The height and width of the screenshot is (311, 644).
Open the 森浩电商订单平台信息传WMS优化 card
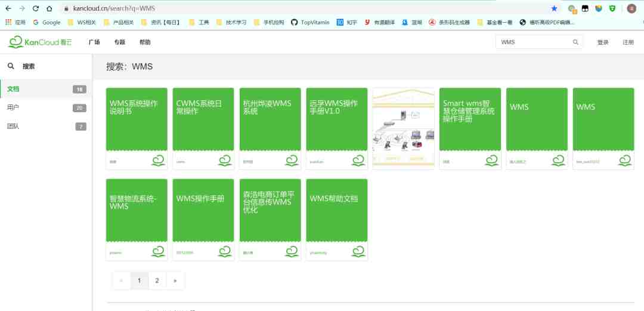coord(270,219)
